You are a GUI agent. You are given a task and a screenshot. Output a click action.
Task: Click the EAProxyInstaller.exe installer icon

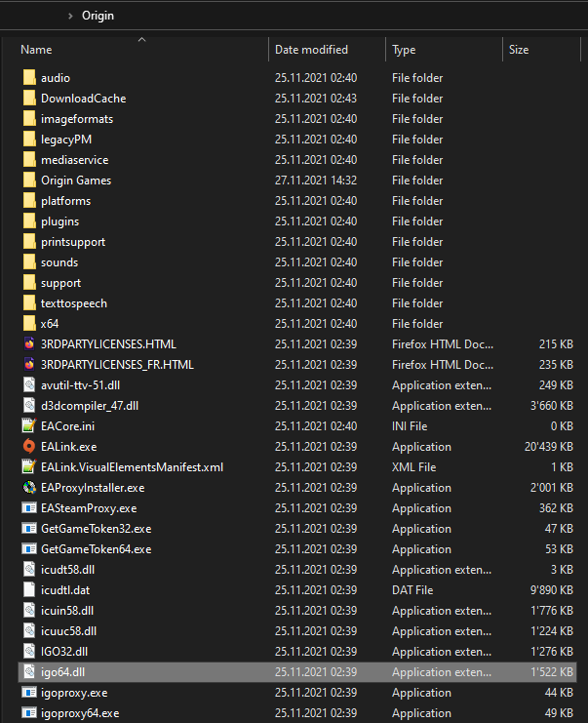(x=29, y=488)
